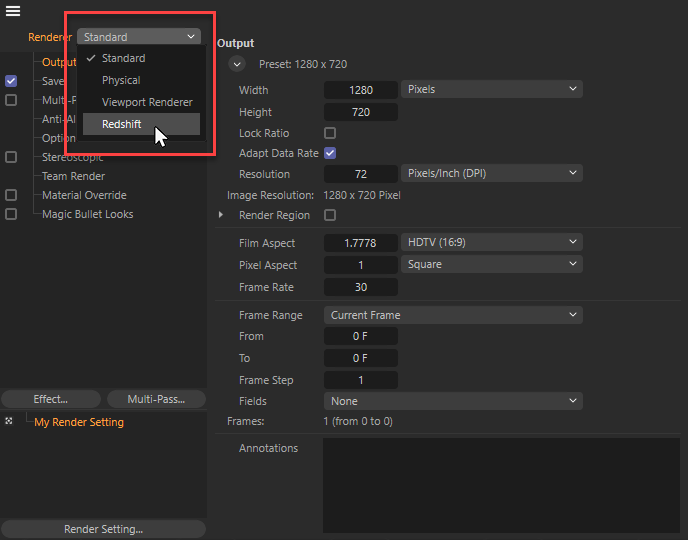Click the icon beside My Render Setting
Viewport: 688px width, 540px height.
(9, 422)
